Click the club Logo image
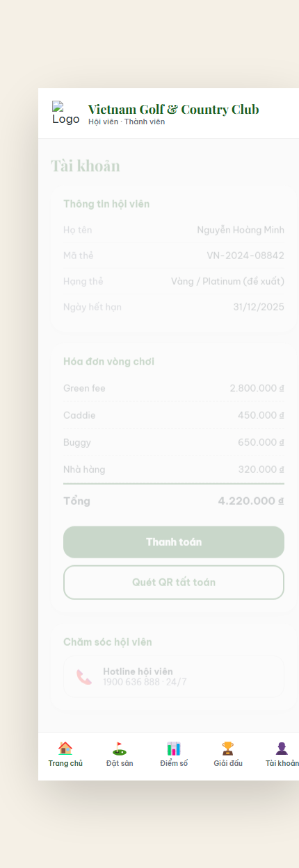 click(66, 113)
